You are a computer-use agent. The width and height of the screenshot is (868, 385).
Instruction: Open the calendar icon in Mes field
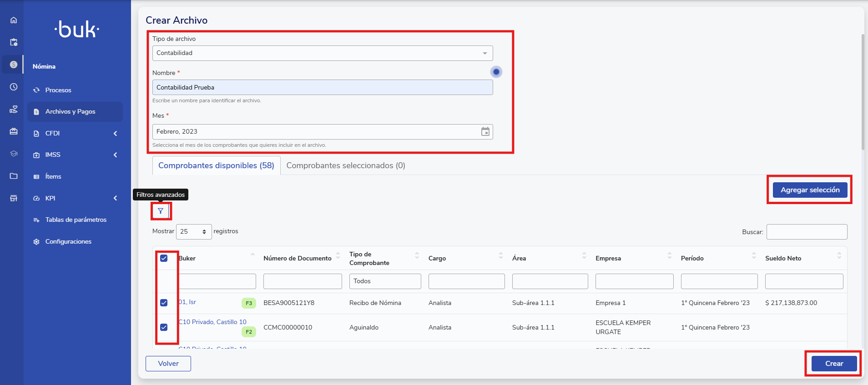pyautogui.click(x=485, y=132)
